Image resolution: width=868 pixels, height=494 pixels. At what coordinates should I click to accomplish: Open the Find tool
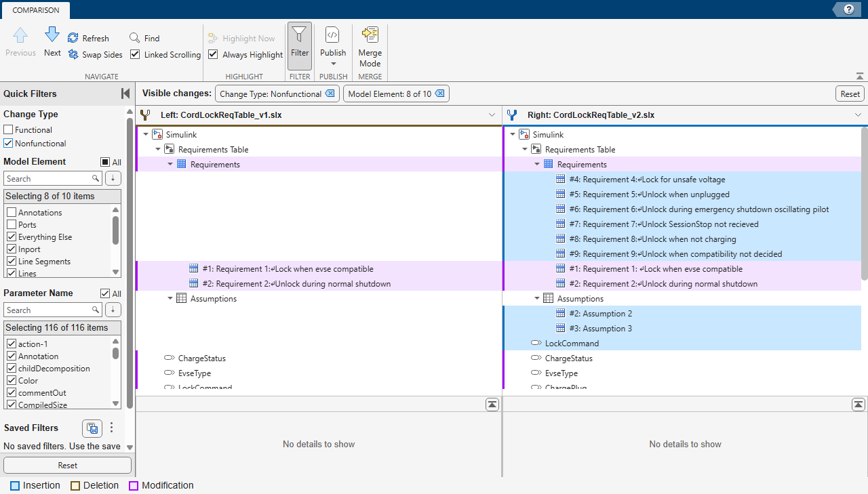[x=144, y=39]
